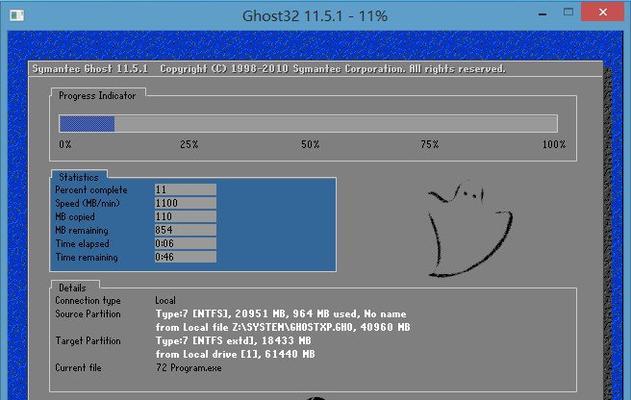Click the 'Target Partition' label

88,341
